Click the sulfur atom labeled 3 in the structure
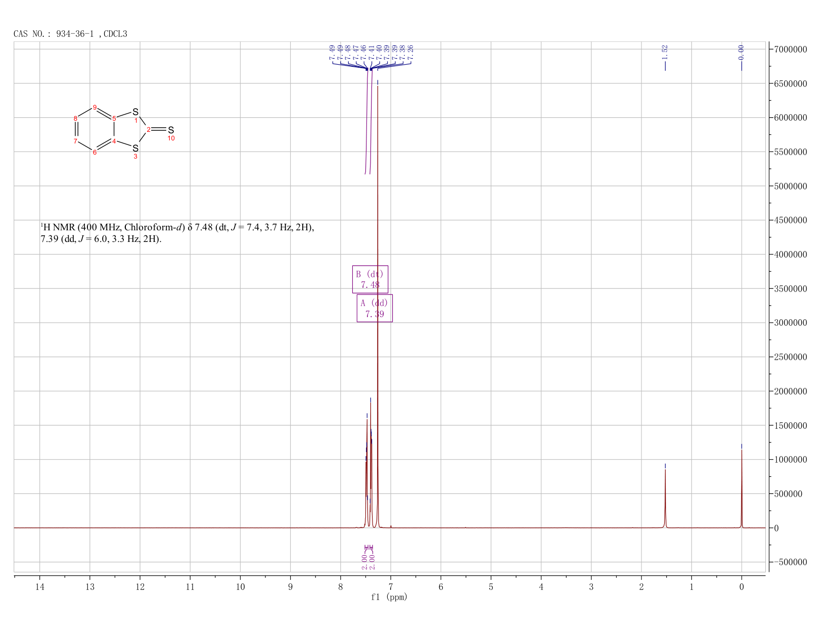Viewport: 834px width, 644px height. [x=135, y=148]
